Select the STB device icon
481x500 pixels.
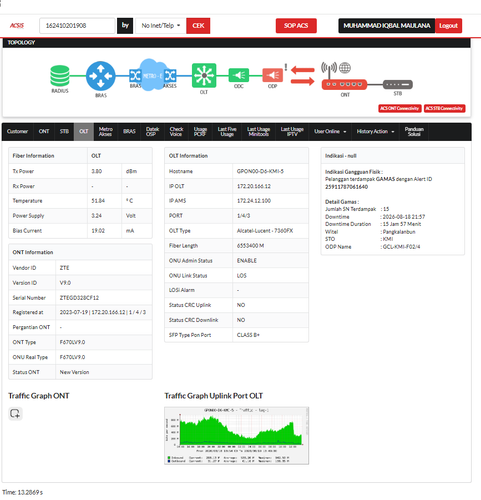[x=398, y=85]
